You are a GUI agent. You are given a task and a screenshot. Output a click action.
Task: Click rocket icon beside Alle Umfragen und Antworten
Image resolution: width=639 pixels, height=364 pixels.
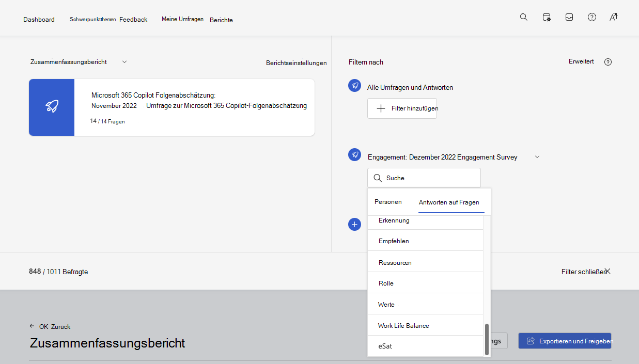[355, 86]
